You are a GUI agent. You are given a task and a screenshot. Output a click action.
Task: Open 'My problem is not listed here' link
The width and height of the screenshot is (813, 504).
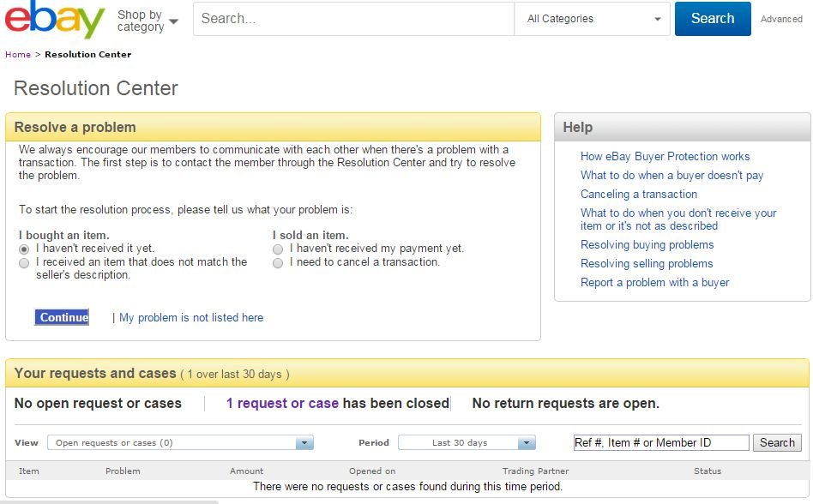pos(191,317)
